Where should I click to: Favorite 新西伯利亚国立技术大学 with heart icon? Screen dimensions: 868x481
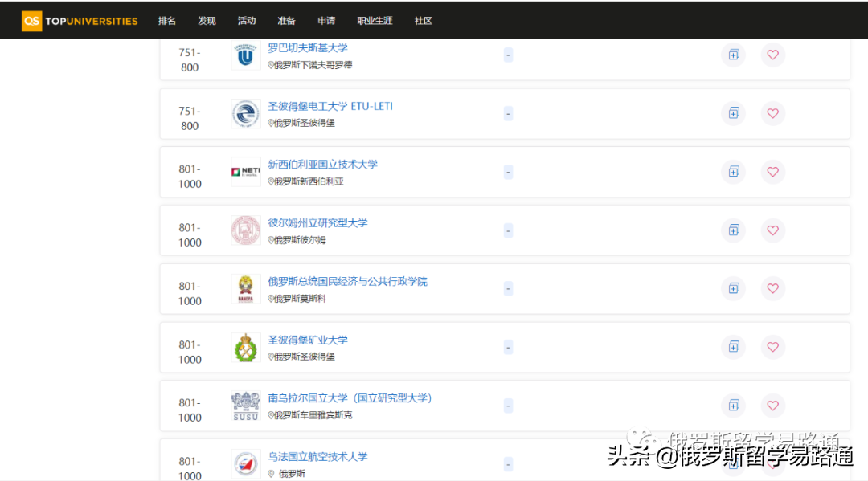click(773, 172)
